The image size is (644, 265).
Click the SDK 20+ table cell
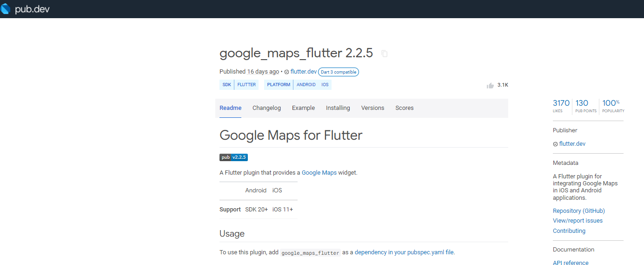tap(257, 210)
